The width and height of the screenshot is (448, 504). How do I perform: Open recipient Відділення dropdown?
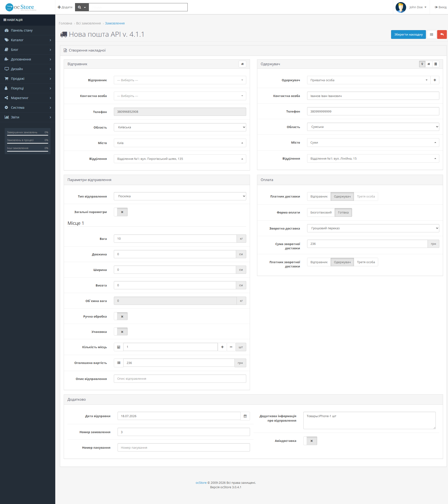(373, 159)
